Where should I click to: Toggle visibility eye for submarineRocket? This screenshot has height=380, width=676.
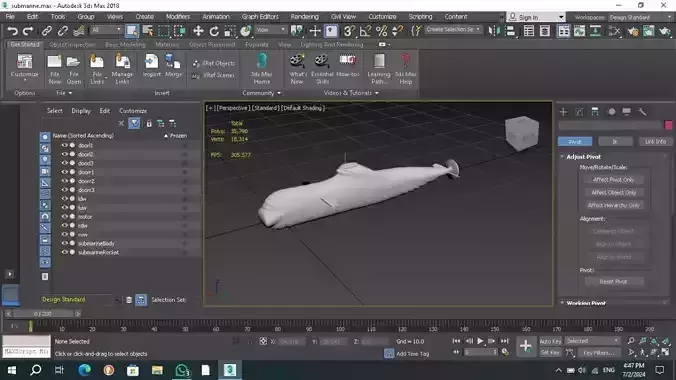pos(64,252)
